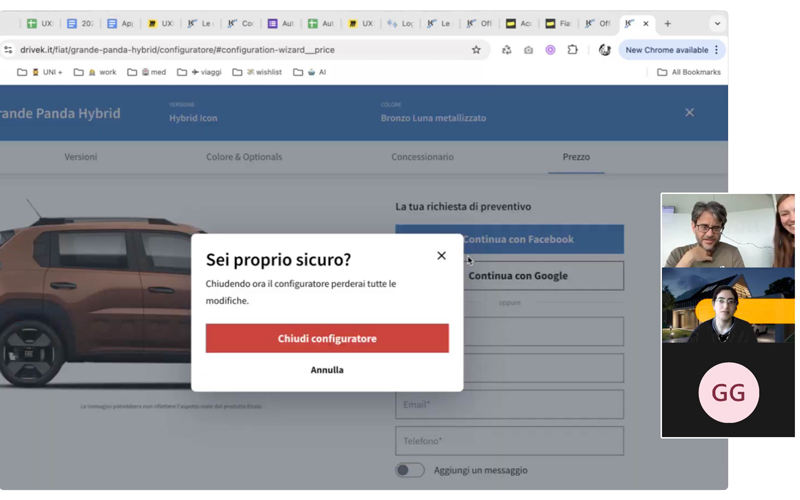Click the recycle-arrows extension icon
The height and width of the screenshot is (500, 800).
[x=506, y=50]
